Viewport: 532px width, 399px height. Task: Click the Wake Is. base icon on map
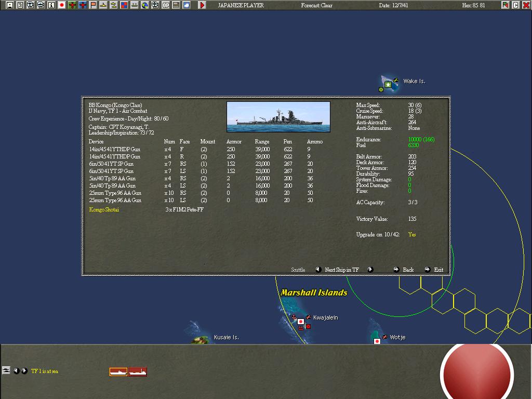pyautogui.click(x=388, y=85)
